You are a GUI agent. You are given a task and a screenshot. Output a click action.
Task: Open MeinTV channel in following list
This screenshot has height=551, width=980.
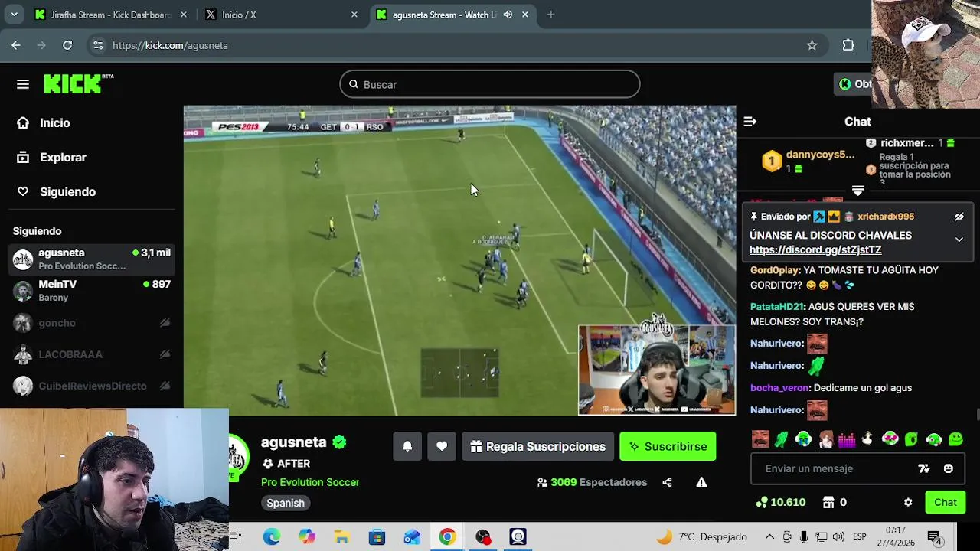92,290
